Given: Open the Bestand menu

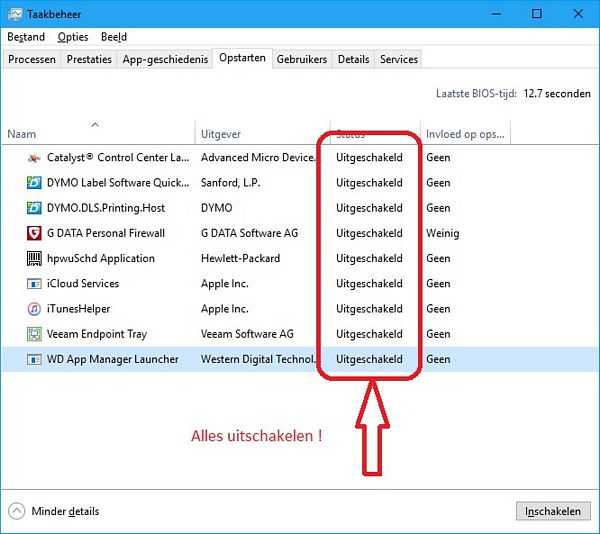Looking at the screenshot, I should pos(26,37).
